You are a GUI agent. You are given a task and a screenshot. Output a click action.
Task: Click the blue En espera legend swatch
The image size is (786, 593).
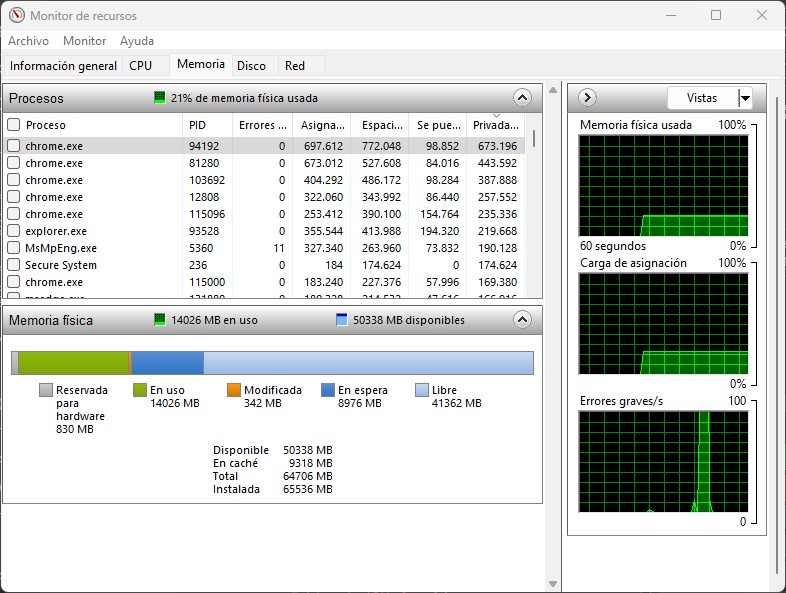click(328, 390)
